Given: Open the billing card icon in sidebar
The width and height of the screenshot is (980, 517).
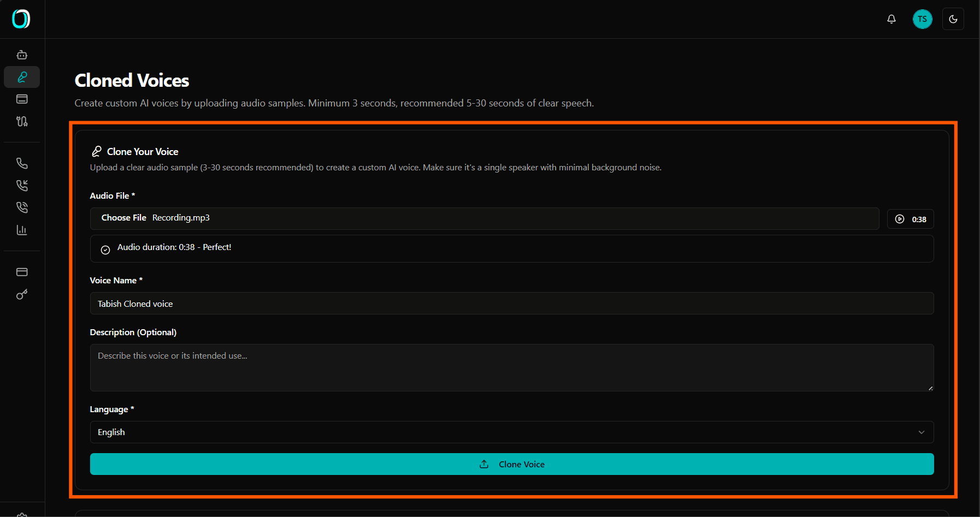Looking at the screenshot, I should click(x=22, y=271).
